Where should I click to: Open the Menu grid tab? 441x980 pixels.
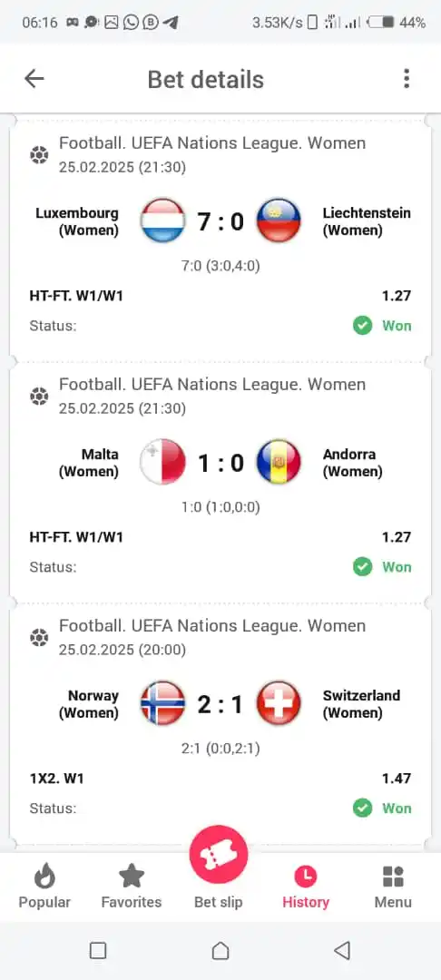(x=393, y=887)
